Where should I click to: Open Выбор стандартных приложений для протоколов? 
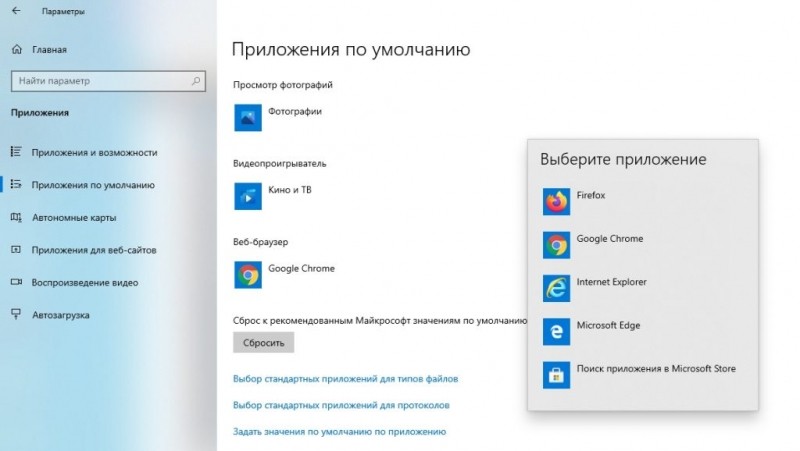[x=341, y=405]
